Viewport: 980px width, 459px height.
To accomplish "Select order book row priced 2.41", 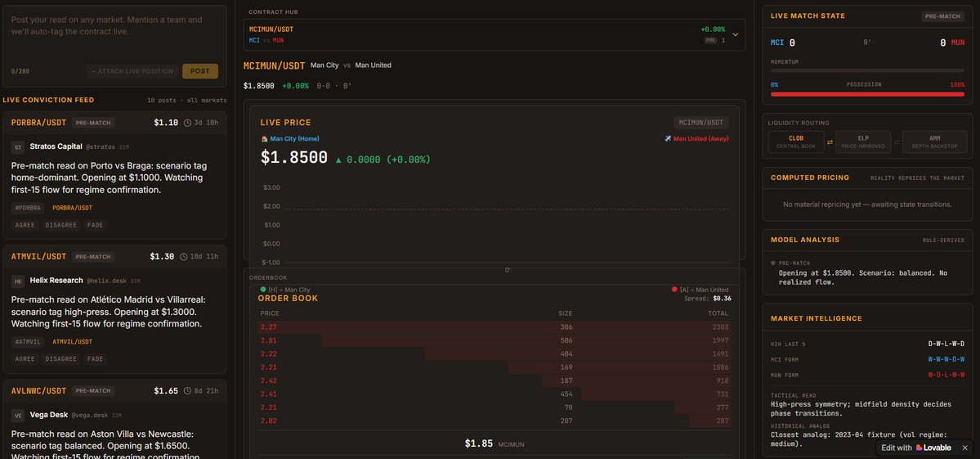I will pos(494,394).
